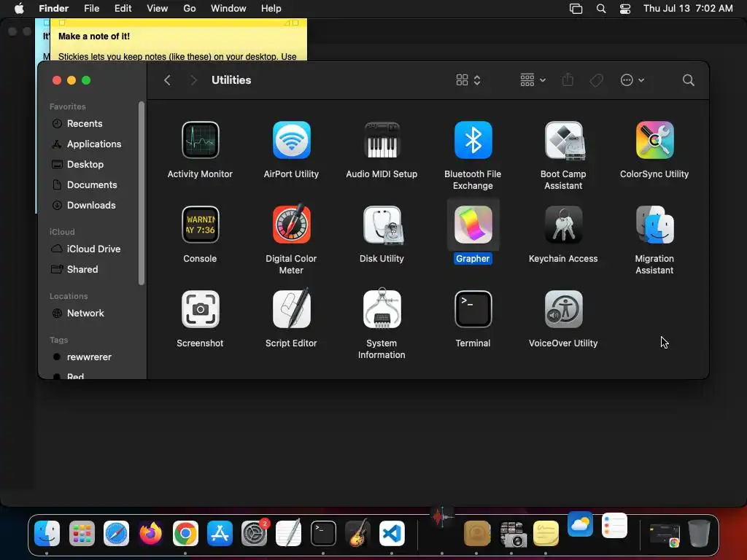Open the icon view switcher dropdown
The image size is (747, 560).
click(468, 80)
